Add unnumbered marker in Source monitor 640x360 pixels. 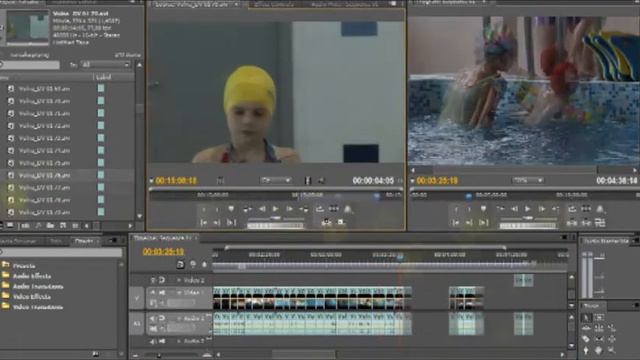[231, 209]
